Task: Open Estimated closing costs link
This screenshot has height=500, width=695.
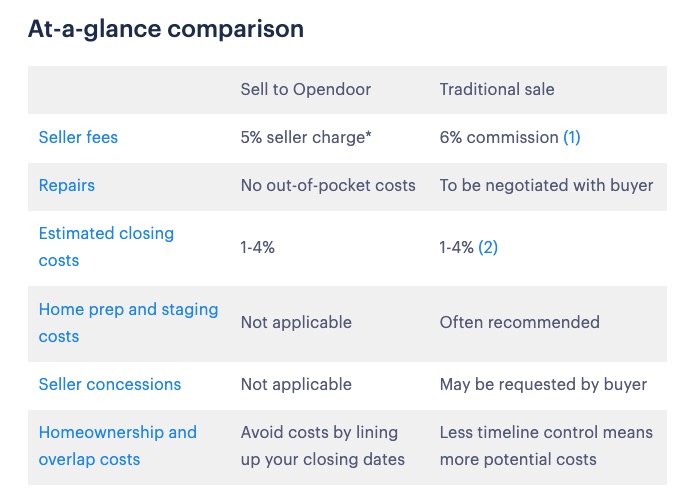Action: (106, 246)
